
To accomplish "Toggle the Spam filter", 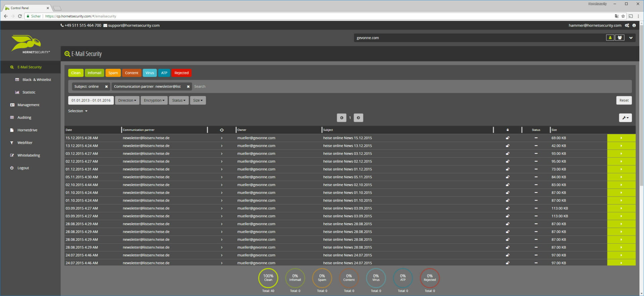I will pyautogui.click(x=113, y=73).
